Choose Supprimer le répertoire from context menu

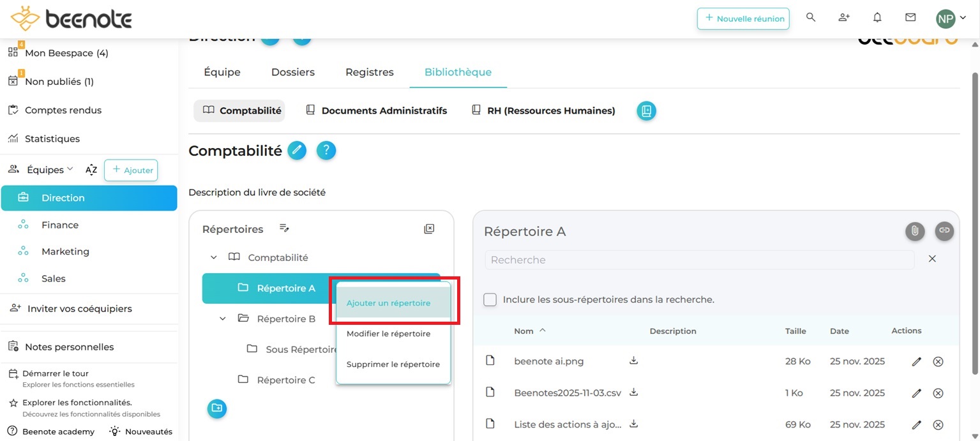point(393,364)
